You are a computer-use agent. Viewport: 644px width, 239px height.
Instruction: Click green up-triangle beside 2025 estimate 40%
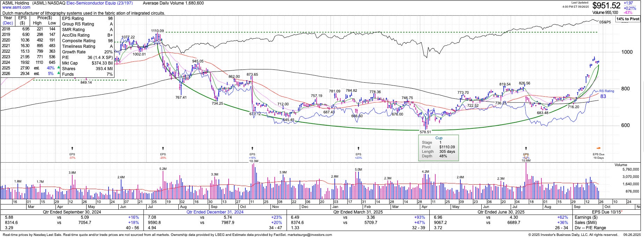pos(58,68)
